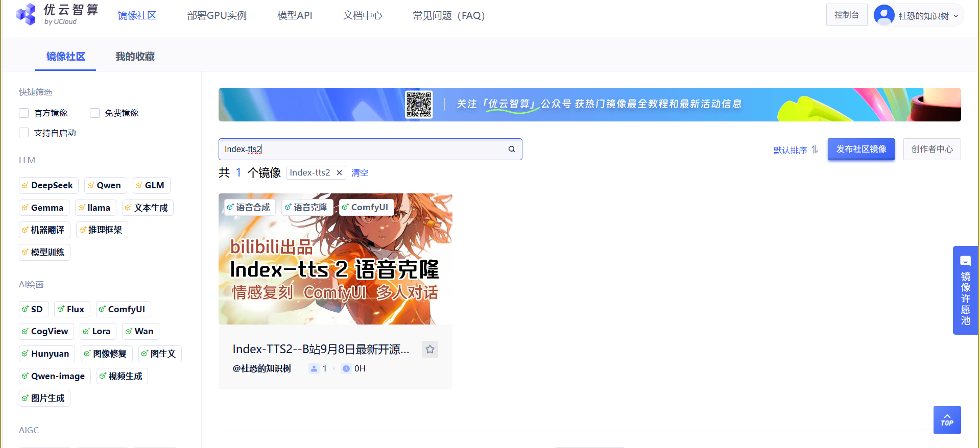Pick the 机器翻译 tag
The image size is (980, 448).
[x=44, y=230]
